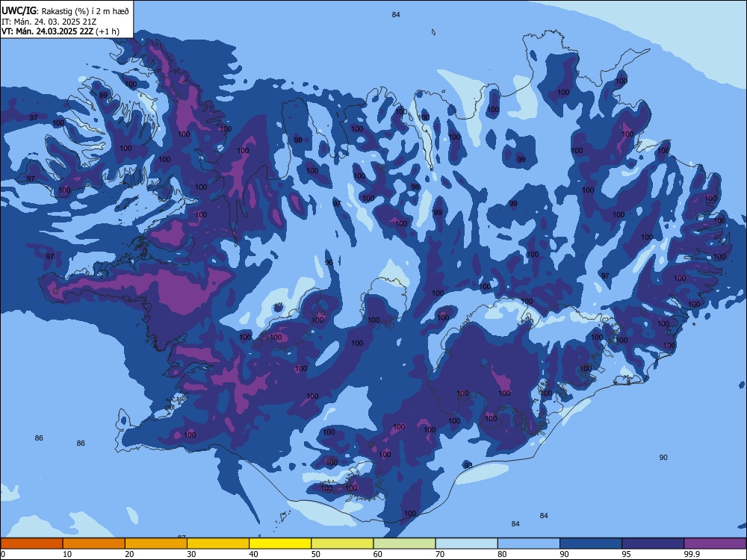The width and height of the screenshot is (747, 560).
Task: Select the orange 10–20 legend color segment
Action: coord(94,544)
